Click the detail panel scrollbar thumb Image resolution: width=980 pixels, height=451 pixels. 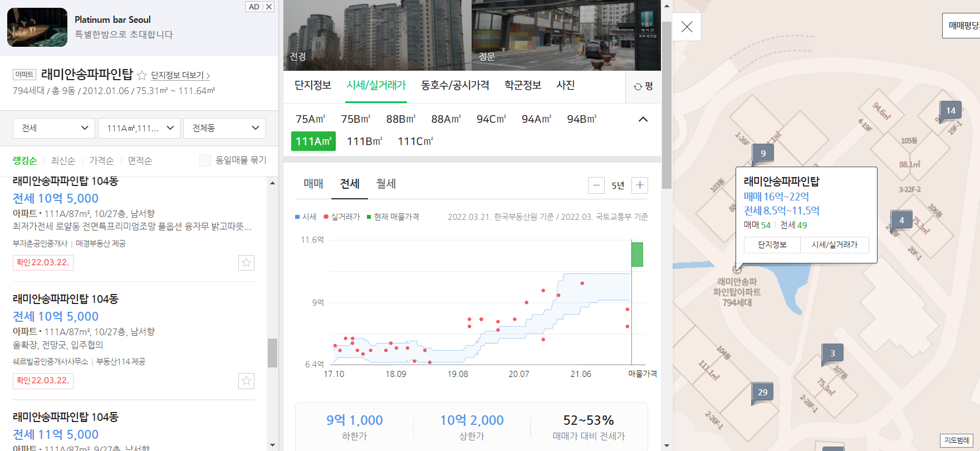click(666, 106)
